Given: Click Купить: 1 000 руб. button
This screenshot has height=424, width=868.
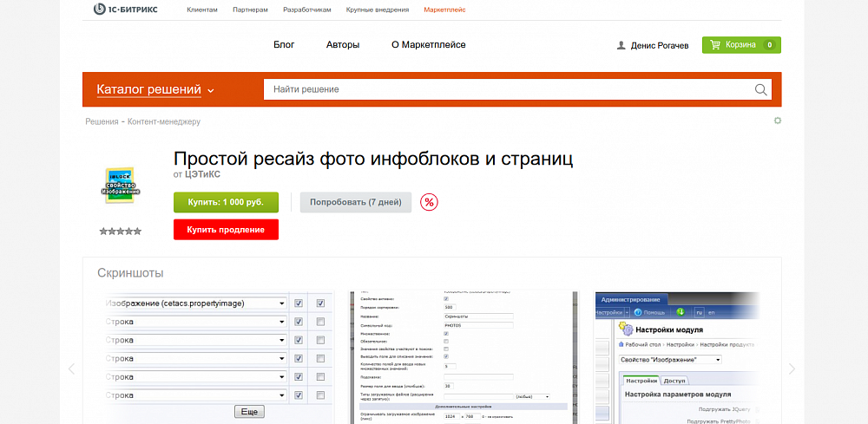Looking at the screenshot, I should click(226, 202).
